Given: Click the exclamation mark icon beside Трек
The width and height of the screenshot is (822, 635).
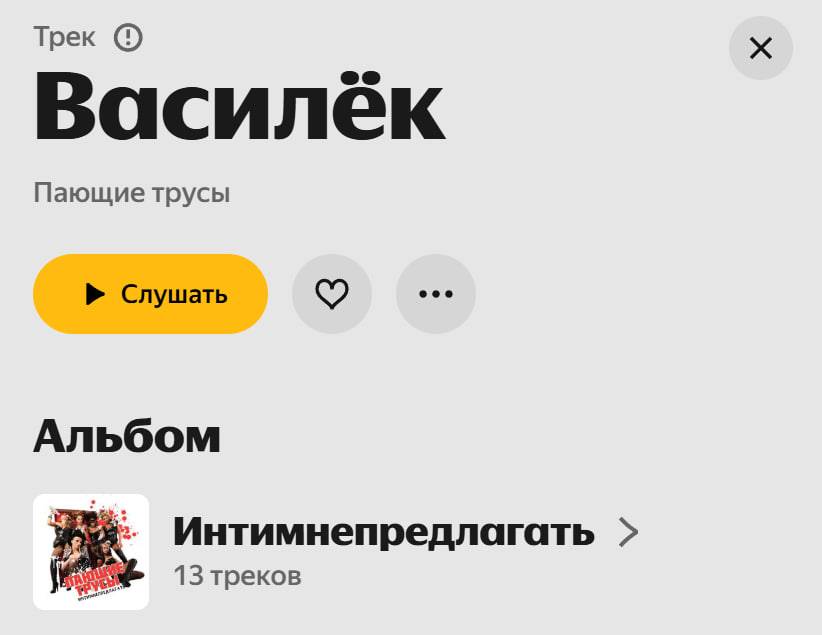Looking at the screenshot, I should click(128, 38).
